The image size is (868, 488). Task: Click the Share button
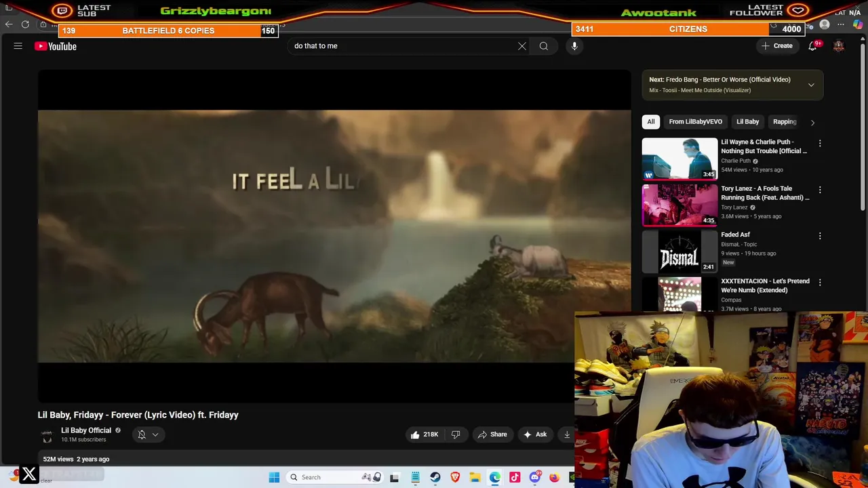tap(492, 434)
